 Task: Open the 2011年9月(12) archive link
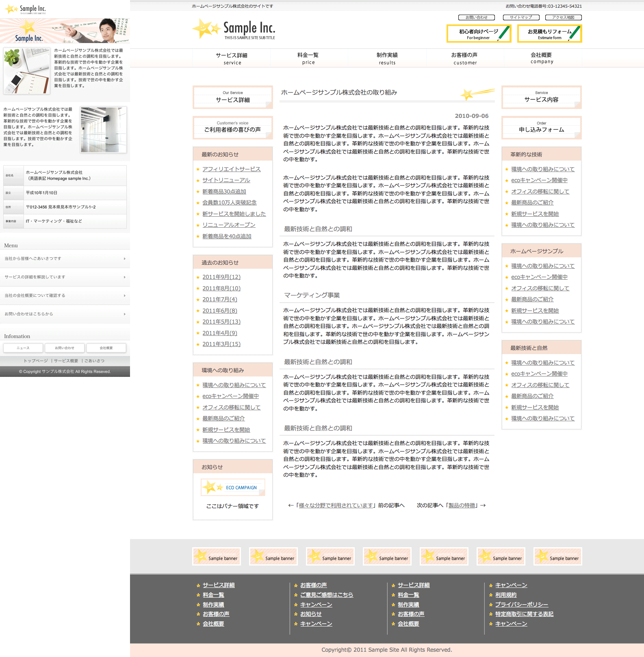point(221,277)
